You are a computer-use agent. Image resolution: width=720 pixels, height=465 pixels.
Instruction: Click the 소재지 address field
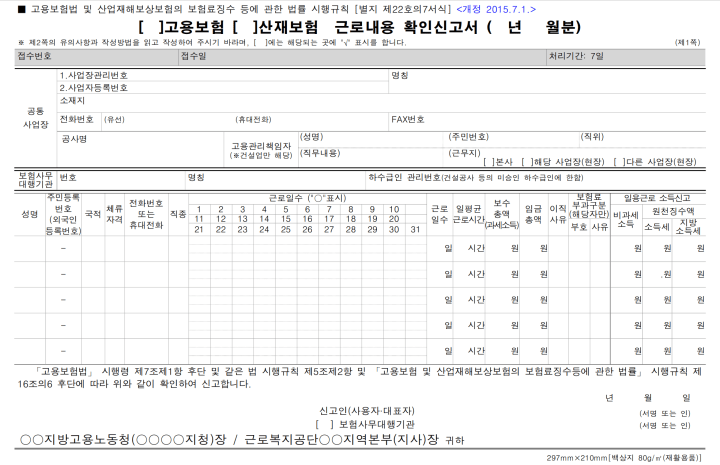tap(381, 103)
